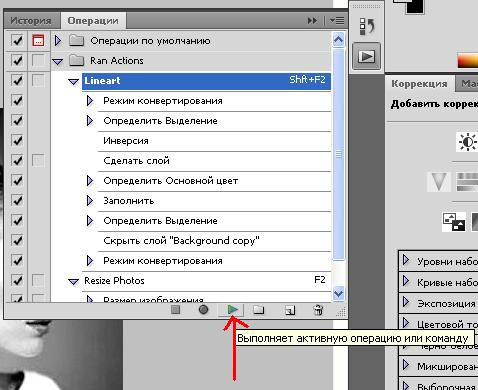
Task: Uncheck the Операции по умолчанию set checkbox
Action: click(17, 41)
